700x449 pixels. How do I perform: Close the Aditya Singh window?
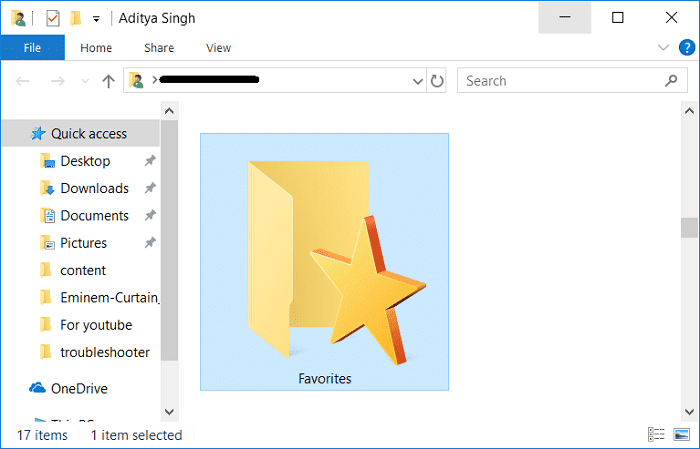tap(671, 18)
